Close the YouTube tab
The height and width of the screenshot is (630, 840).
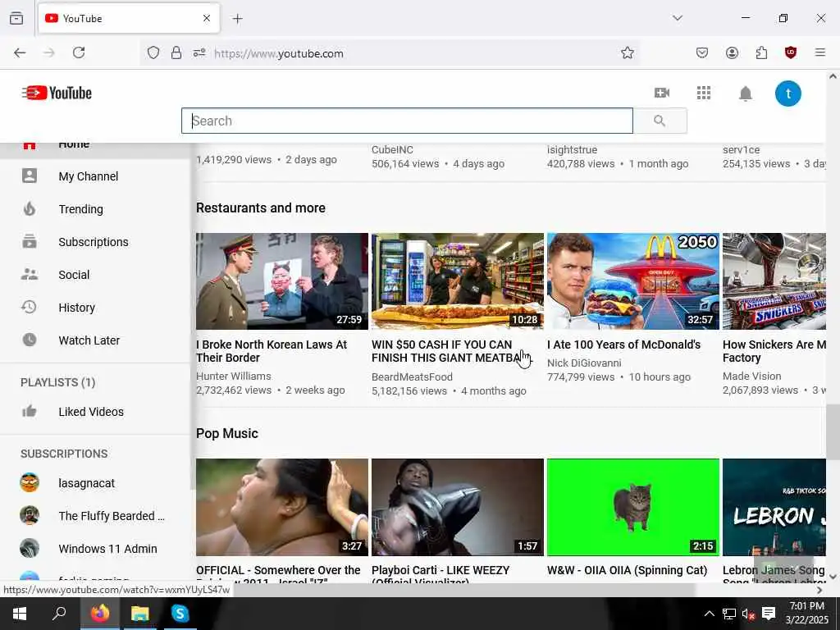207,18
